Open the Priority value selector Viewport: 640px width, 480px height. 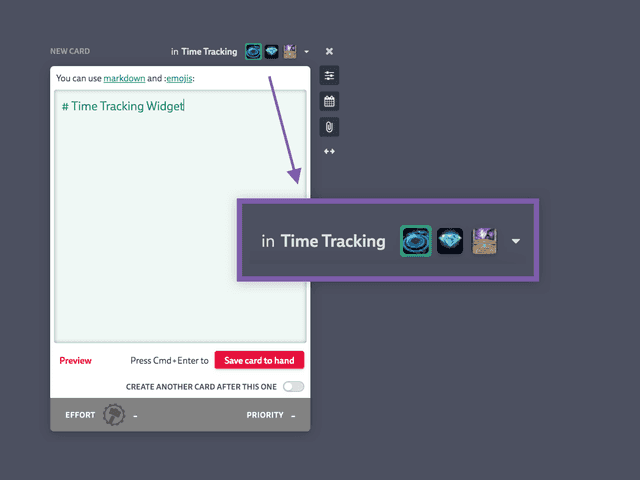point(293,415)
